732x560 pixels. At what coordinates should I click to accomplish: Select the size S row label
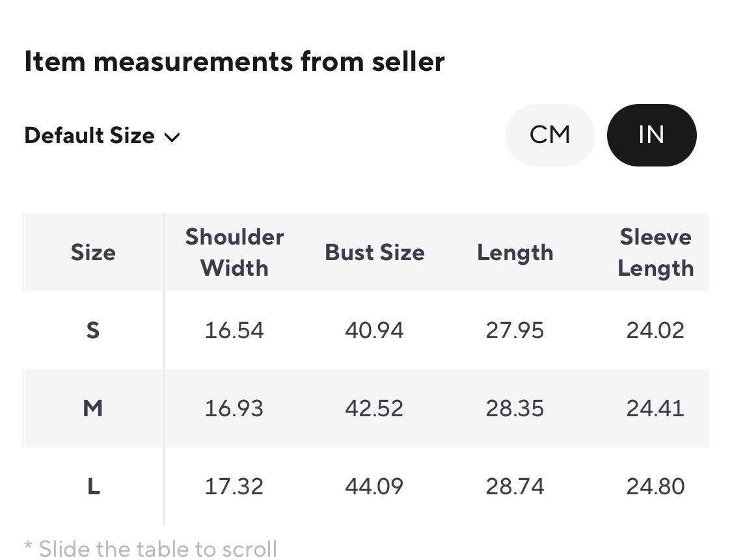click(x=93, y=330)
